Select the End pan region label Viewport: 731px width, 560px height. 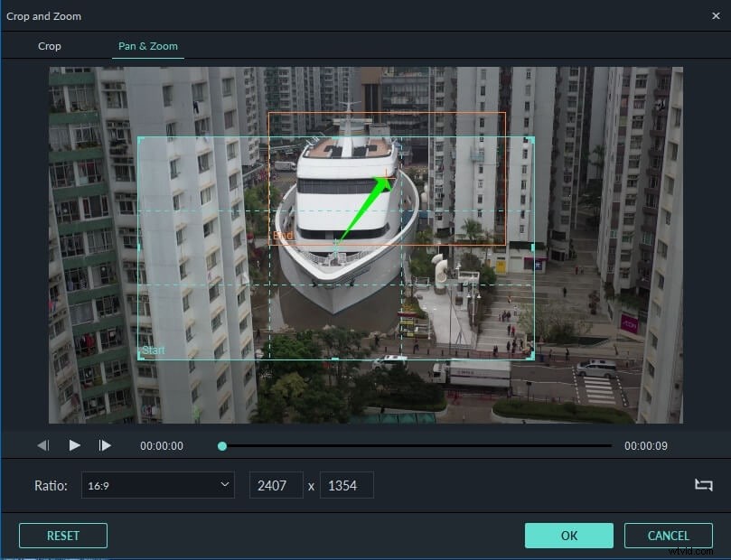tap(283, 236)
